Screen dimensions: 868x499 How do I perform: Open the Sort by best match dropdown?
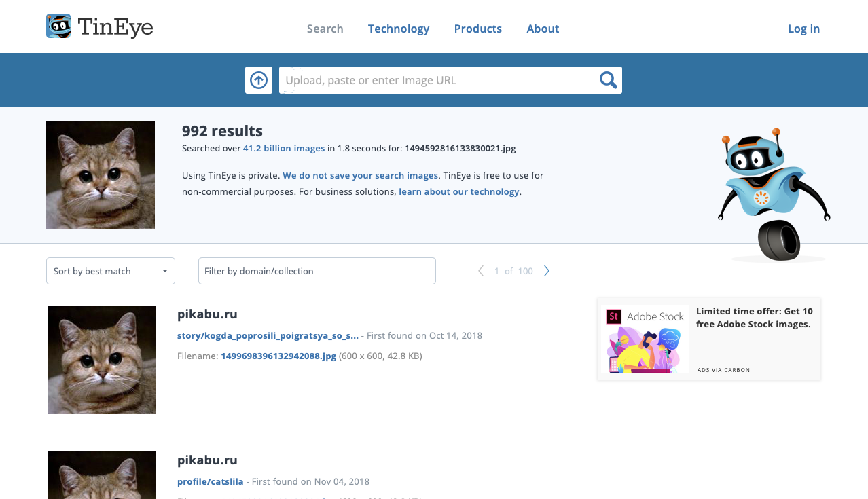[111, 271]
